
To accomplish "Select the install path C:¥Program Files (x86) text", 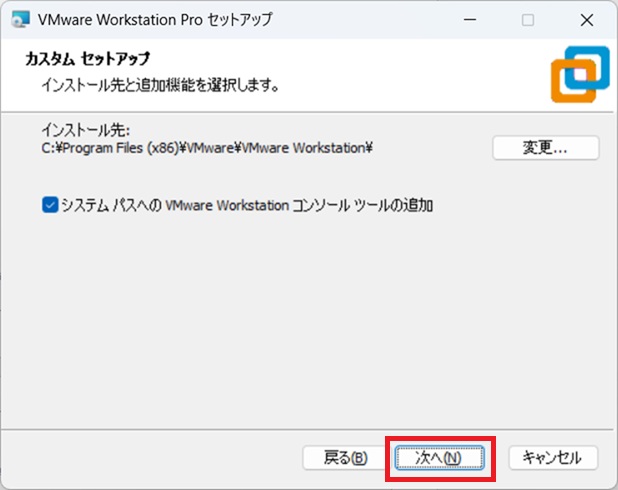I will pyautogui.click(x=207, y=148).
